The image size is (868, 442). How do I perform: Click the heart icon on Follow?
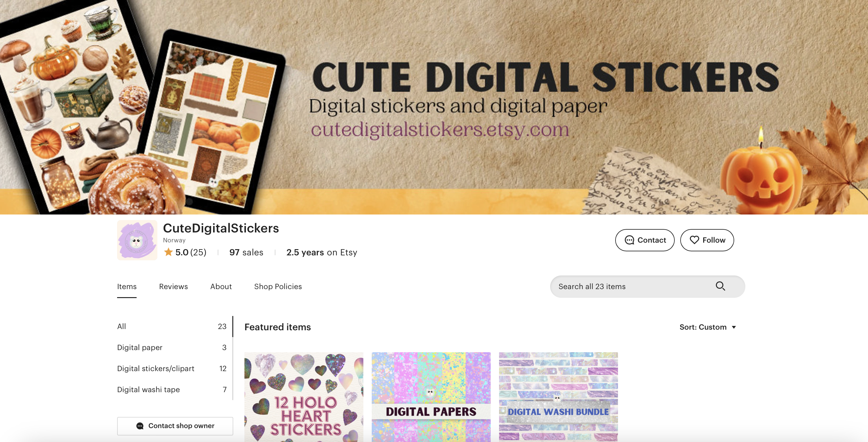[694, 240]
